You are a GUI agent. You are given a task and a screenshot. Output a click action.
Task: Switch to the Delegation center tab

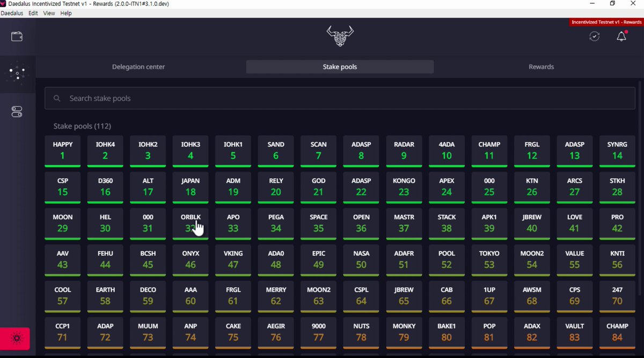[138, 67]
